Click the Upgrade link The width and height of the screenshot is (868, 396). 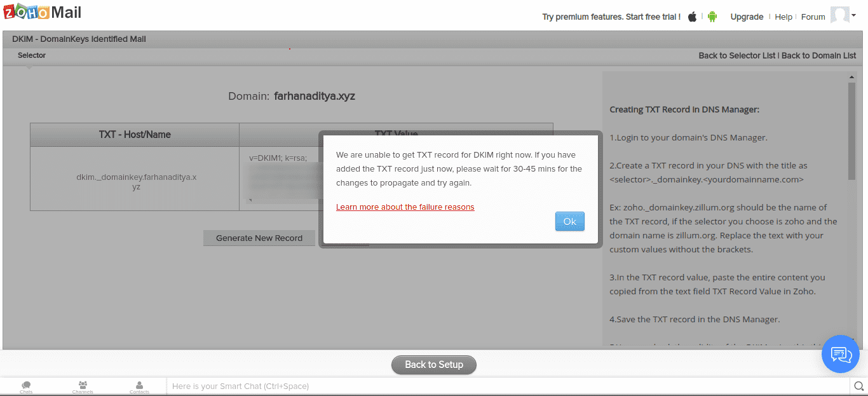click(x=747, y=17)
